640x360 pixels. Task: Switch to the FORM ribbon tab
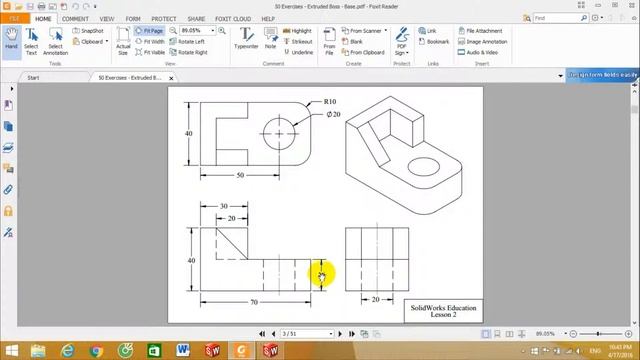133,19
